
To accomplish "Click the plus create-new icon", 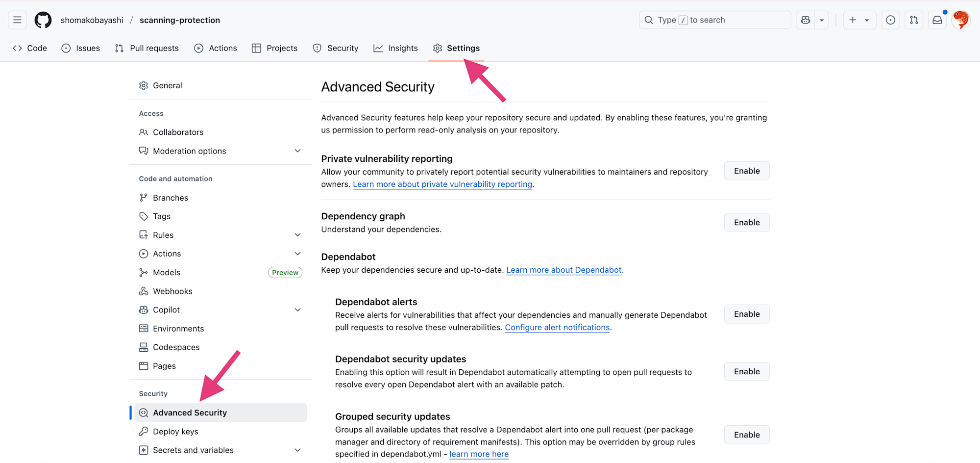I will [x=853, y=20].
